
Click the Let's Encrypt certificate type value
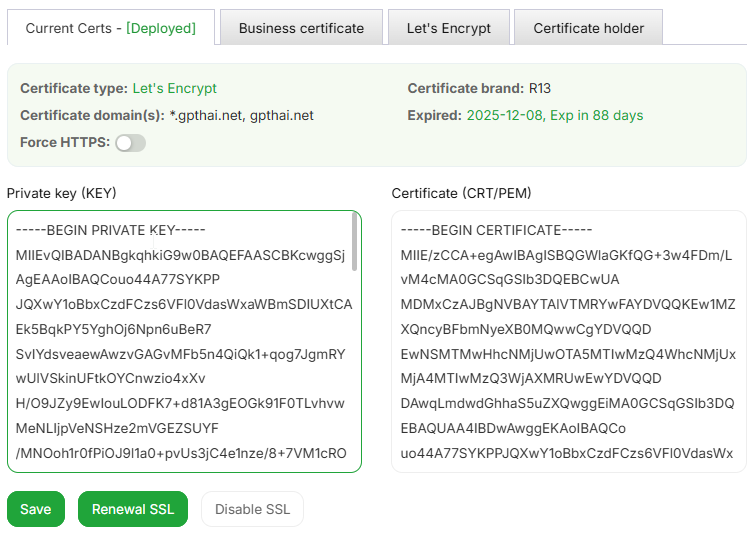click(174, 89)
